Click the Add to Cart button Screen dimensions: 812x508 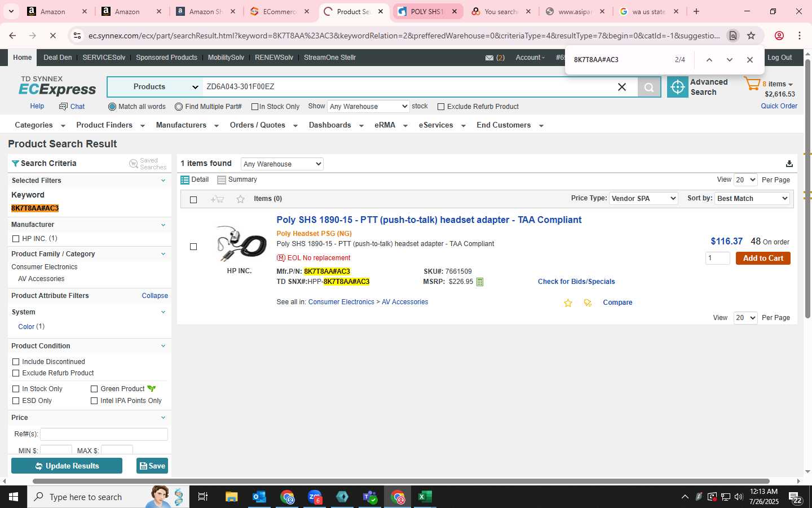763,259
